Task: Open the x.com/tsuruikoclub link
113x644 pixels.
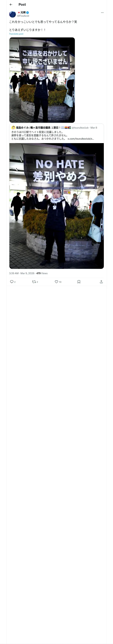Action: (x=81, y=138)
